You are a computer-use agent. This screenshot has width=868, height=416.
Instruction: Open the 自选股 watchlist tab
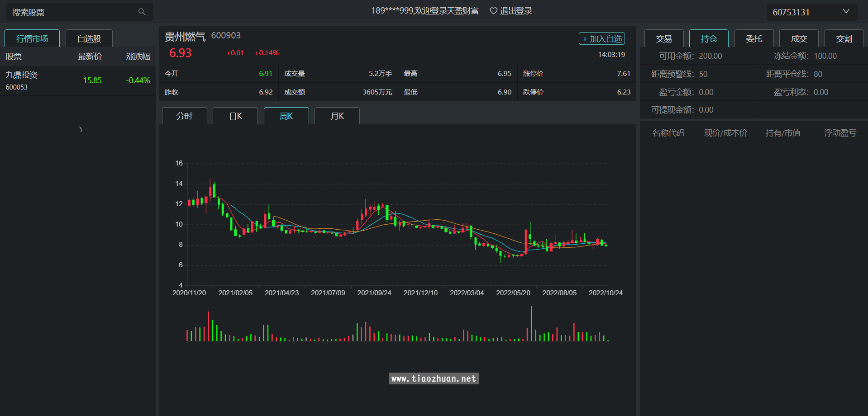coord(89,39)
